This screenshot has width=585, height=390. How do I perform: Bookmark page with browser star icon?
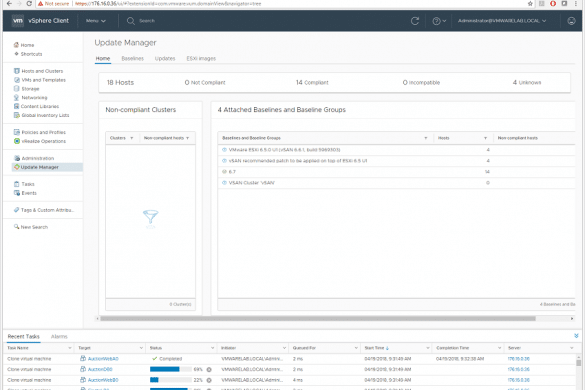click(530, 4)
